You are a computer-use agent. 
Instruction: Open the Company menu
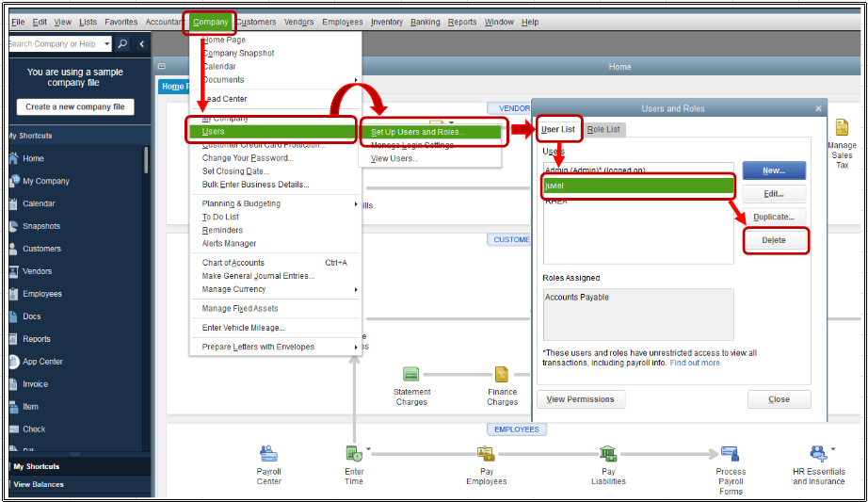point(210,23)
